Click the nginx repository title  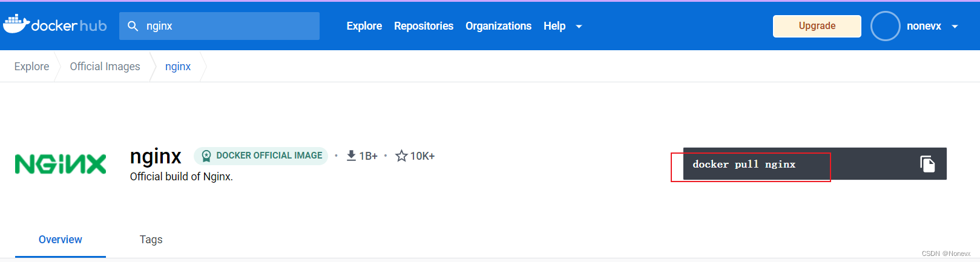click(156, 156)
